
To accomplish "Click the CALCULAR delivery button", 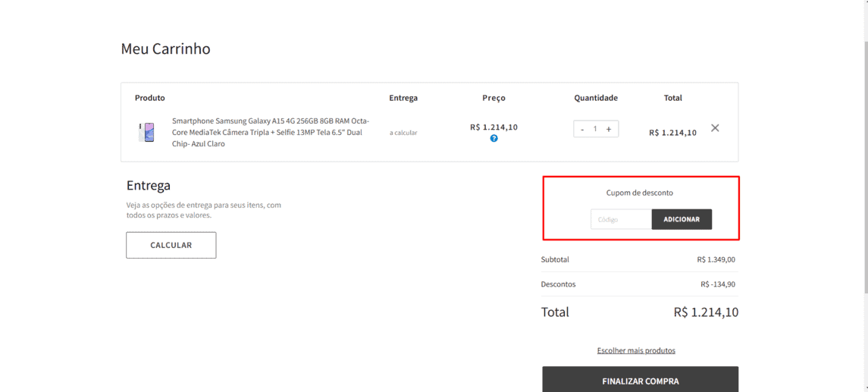I will coord(171,245).
